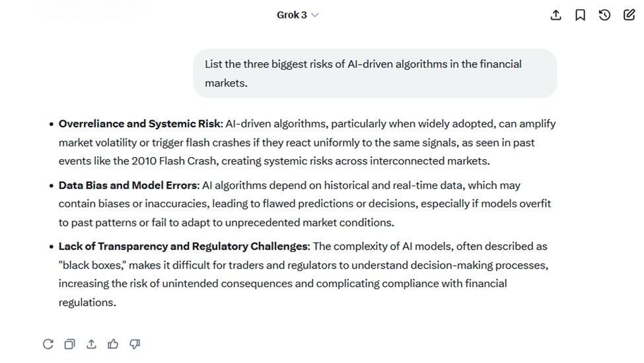Click the user prompt message bubble
644x363 pixels.
375,73
